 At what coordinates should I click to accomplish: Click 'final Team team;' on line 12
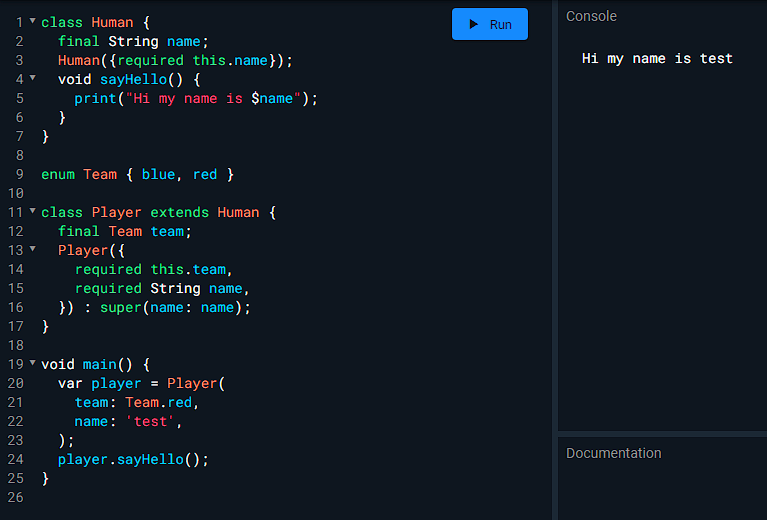point(124,231)
